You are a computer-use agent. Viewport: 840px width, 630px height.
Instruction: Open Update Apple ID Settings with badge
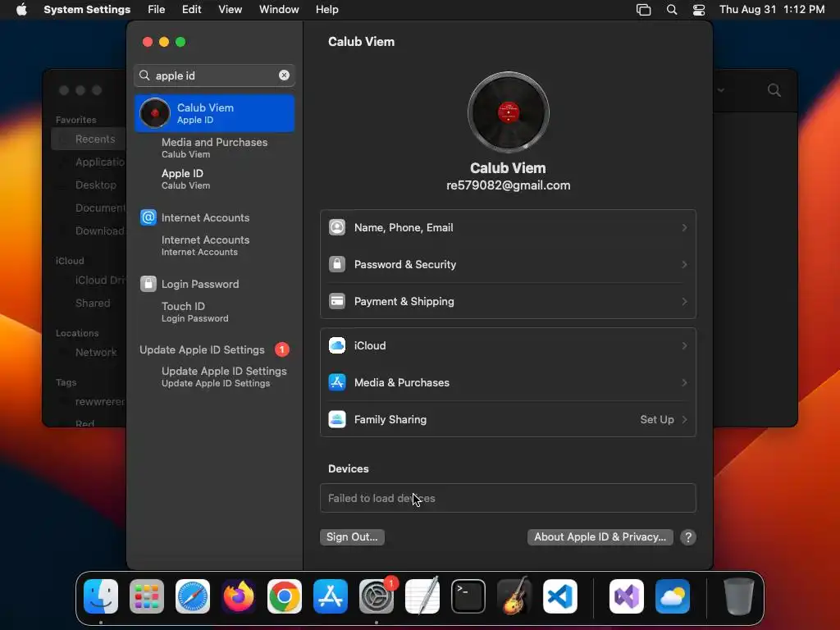214,349
